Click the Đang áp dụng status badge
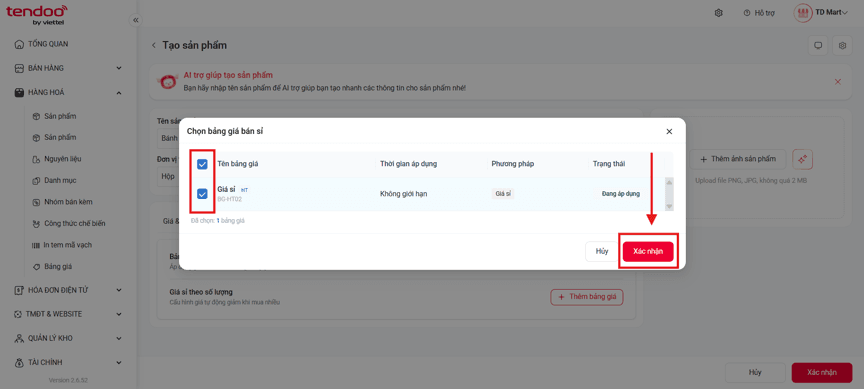This screenshot has width=864, height=389. [620, 194]
